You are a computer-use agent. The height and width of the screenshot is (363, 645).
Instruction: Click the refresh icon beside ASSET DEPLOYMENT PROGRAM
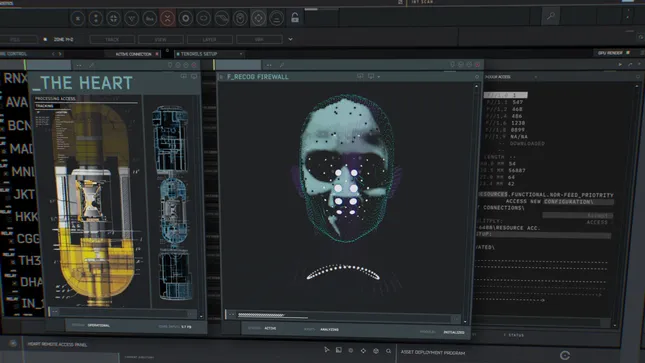coord(565,355)
